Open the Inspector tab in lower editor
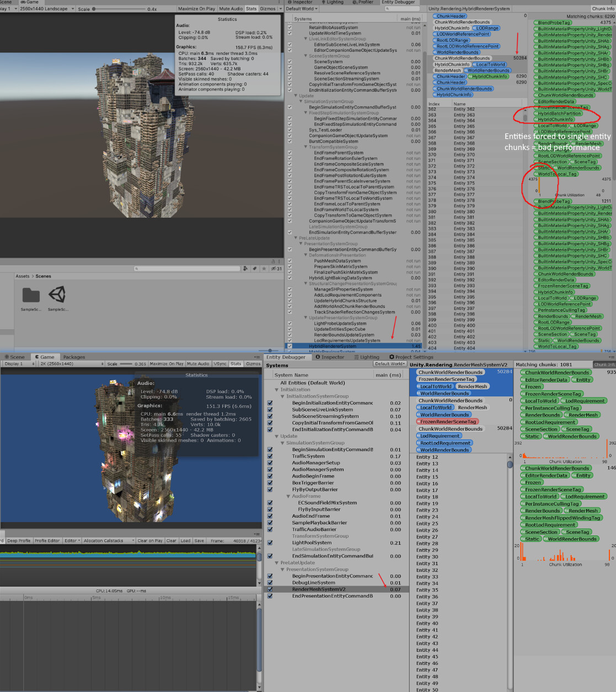 click(x=330, y=357)
